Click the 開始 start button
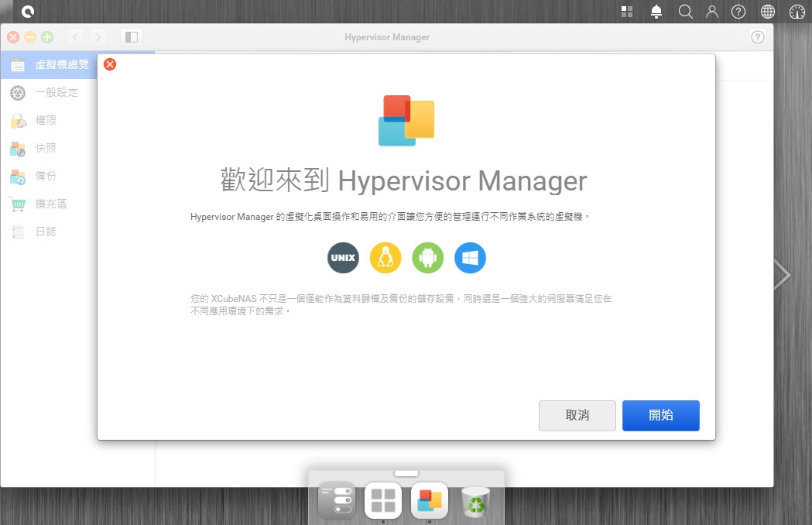The width and height of the screenshot is (812, 525). [x=661, y=415]
